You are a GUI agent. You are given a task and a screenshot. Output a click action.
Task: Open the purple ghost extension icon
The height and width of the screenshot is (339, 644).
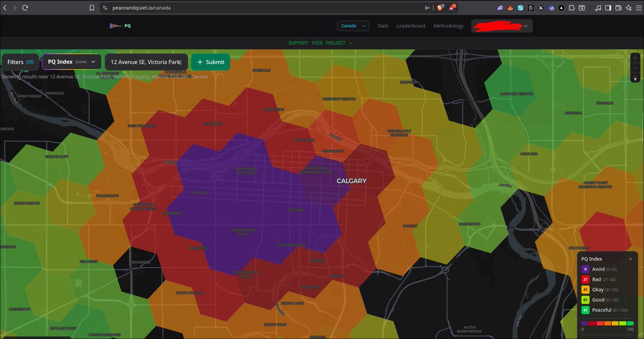(x=500, y=8)
